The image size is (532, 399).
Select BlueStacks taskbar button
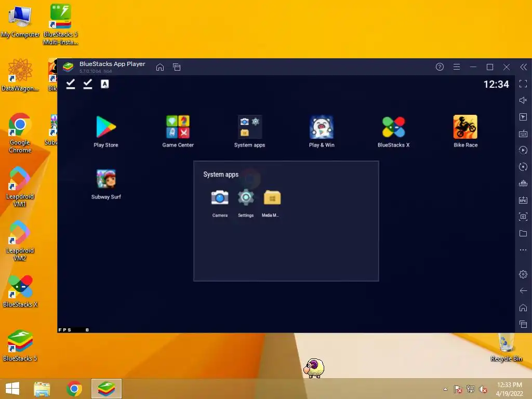[x=106, y=389]
